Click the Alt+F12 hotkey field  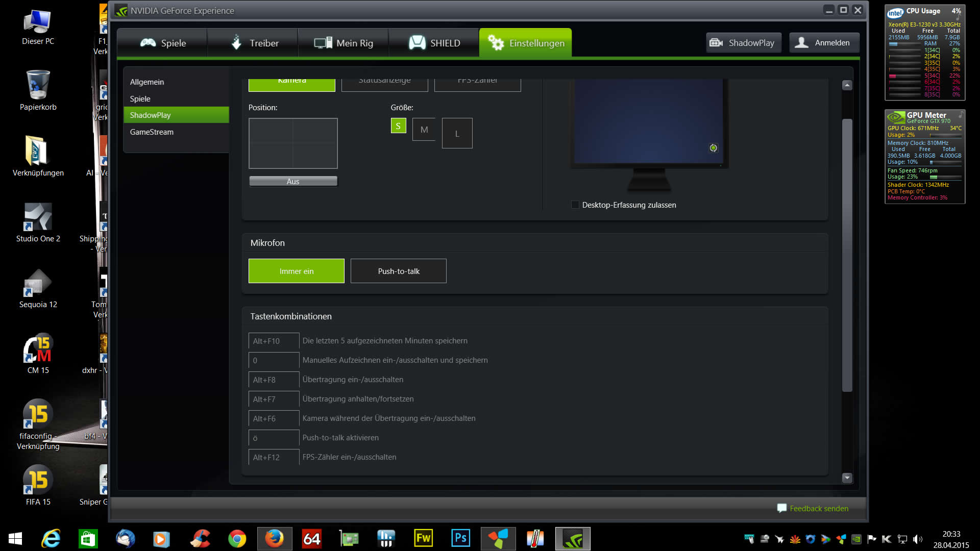click(x=274, y=457)
